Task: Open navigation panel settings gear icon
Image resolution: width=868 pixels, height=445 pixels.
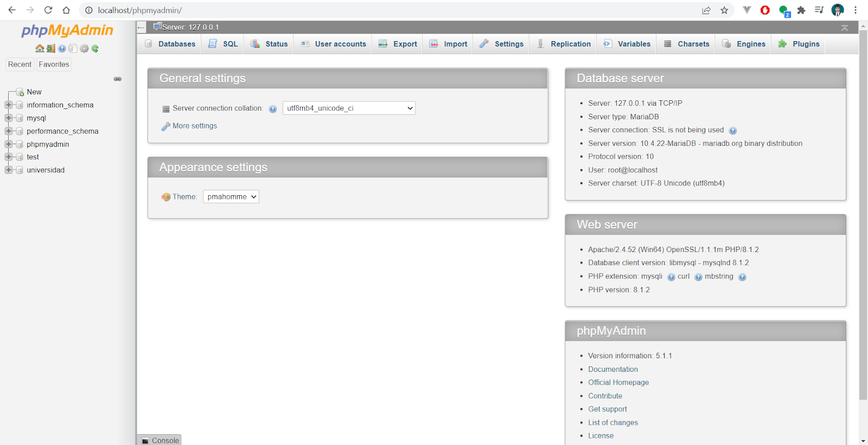Action: tap(84, 48)
